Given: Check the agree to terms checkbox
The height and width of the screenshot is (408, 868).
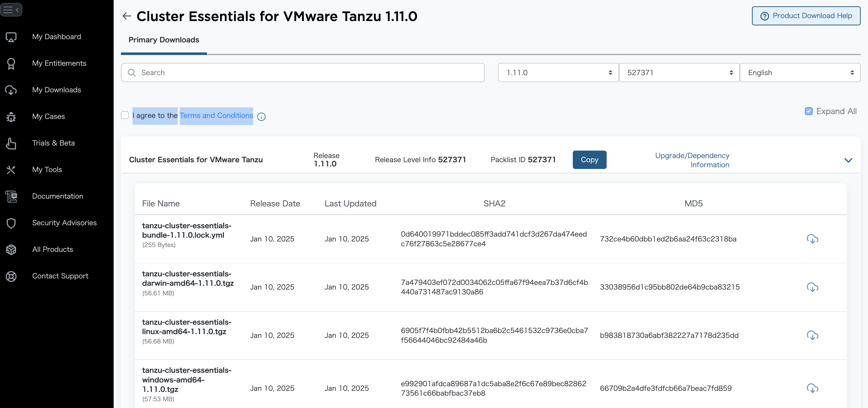Looking at the screenshot, I should (125, 115).
